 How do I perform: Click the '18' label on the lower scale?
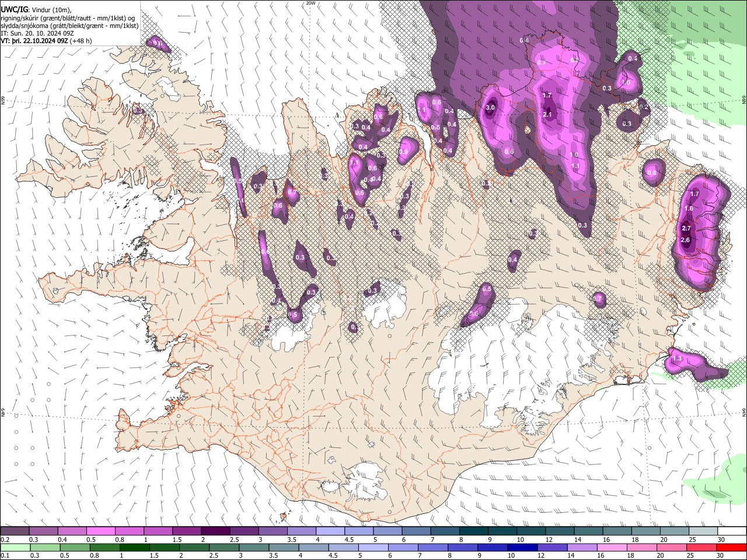[x=630, y=556]
